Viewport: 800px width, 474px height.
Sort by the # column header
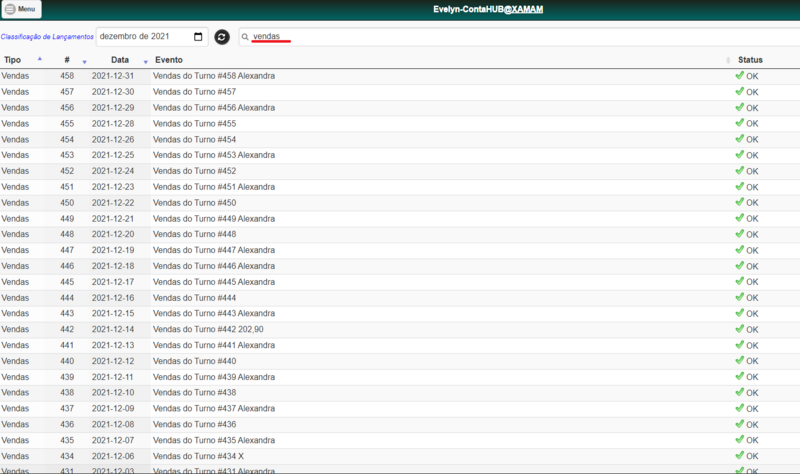67,60
